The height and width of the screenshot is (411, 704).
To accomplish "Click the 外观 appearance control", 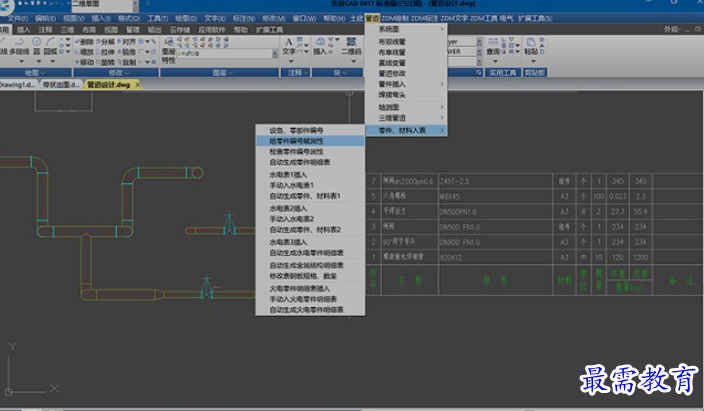I will coord(672,29).
